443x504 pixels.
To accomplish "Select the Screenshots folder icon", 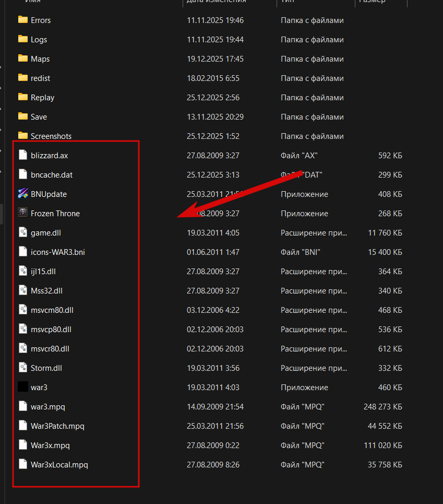I will click(23, 136).
